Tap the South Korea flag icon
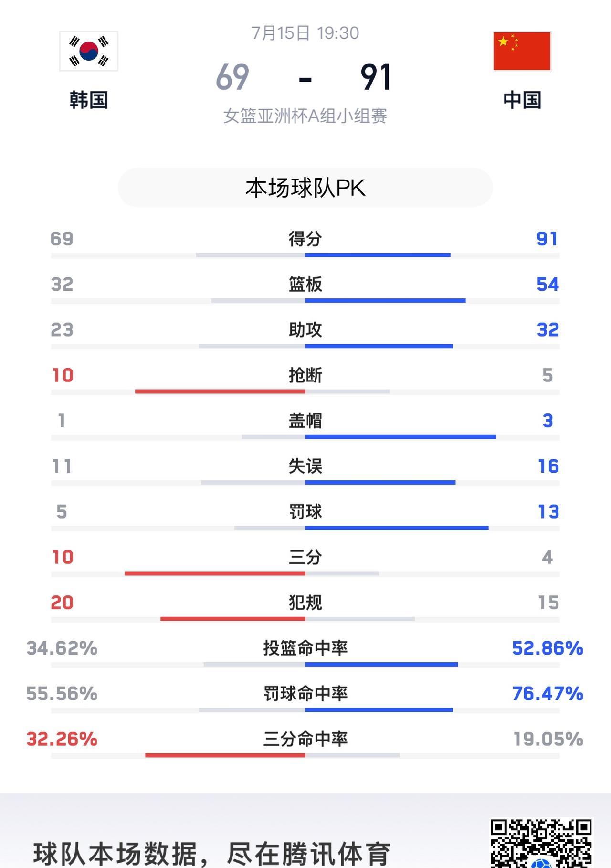This screenshot has height=868, width=611. [89, 51]
